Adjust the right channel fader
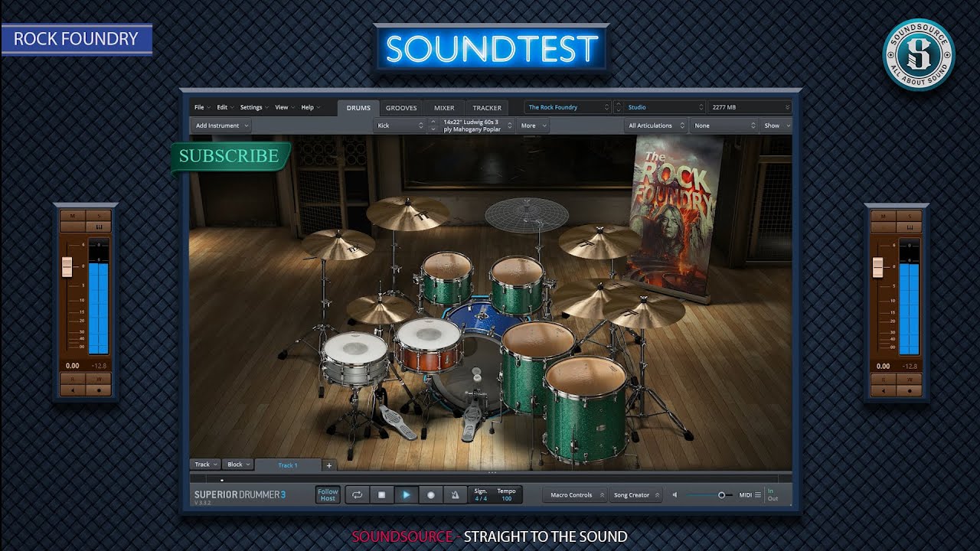Image resolution: width=980 pixels, height=551 pixels. (x=878, y=267)
